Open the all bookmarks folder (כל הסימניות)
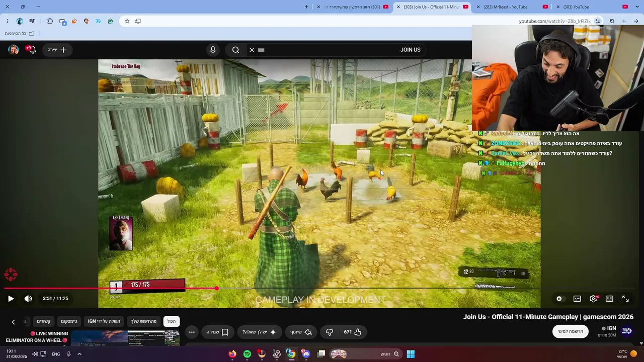 pos(20,34)
